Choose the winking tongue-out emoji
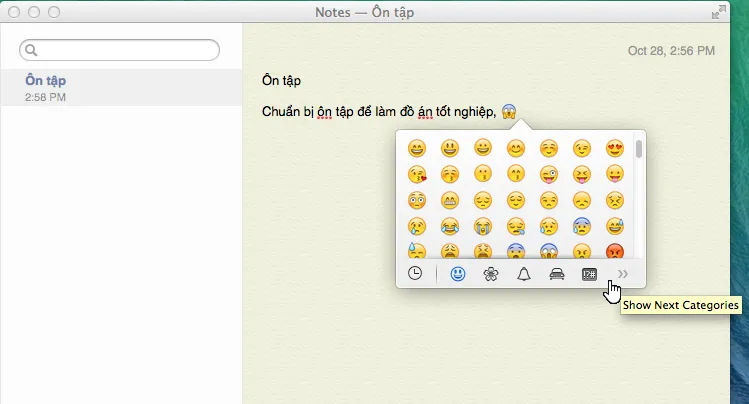Image resolution: width=749 pixels, height=404 pixels. [x=549, y=175]
